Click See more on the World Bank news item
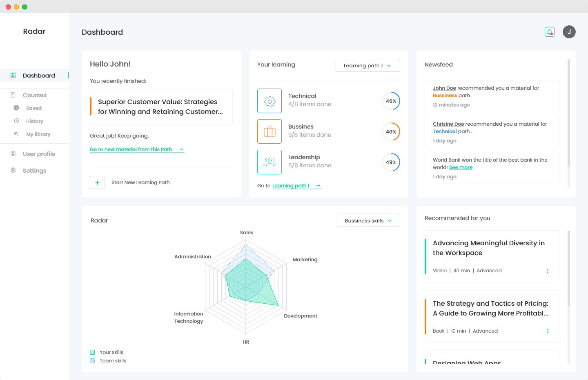588x380 pixels. [x=461, y=167]
